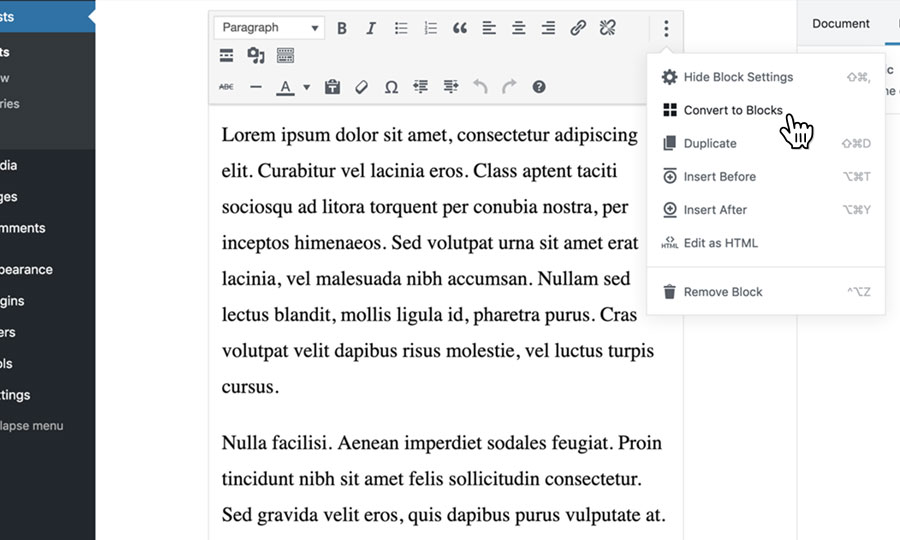
Task: Insert the Read More tag
Action: [227, 56]
